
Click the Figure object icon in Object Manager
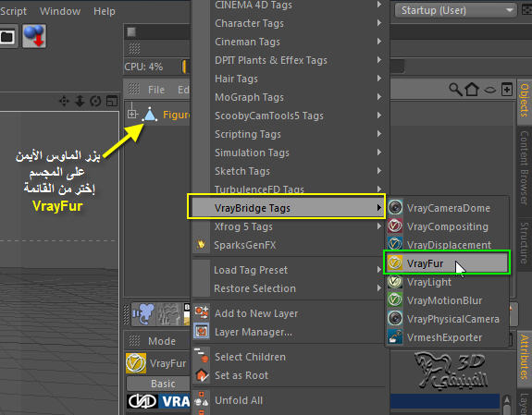coord(150,115)
